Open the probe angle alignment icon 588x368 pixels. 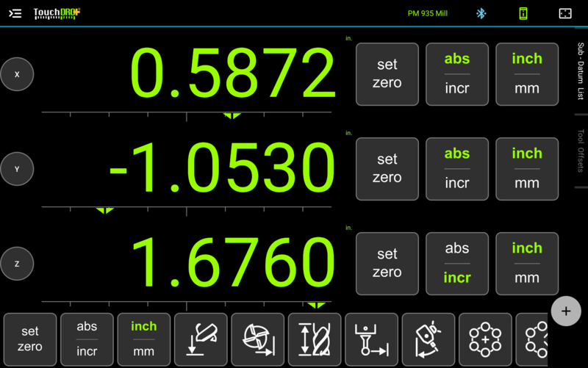pos(429,339)
